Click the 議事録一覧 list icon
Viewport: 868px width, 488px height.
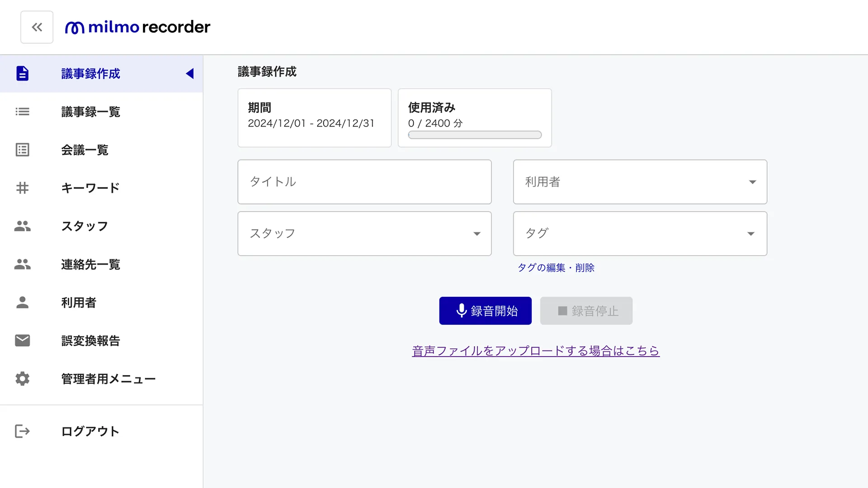coord(22,112)
